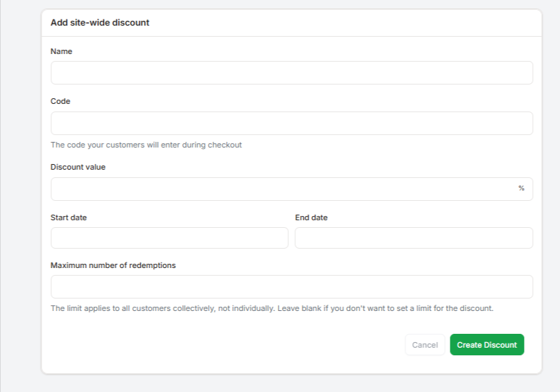Open the End date field

414,238
